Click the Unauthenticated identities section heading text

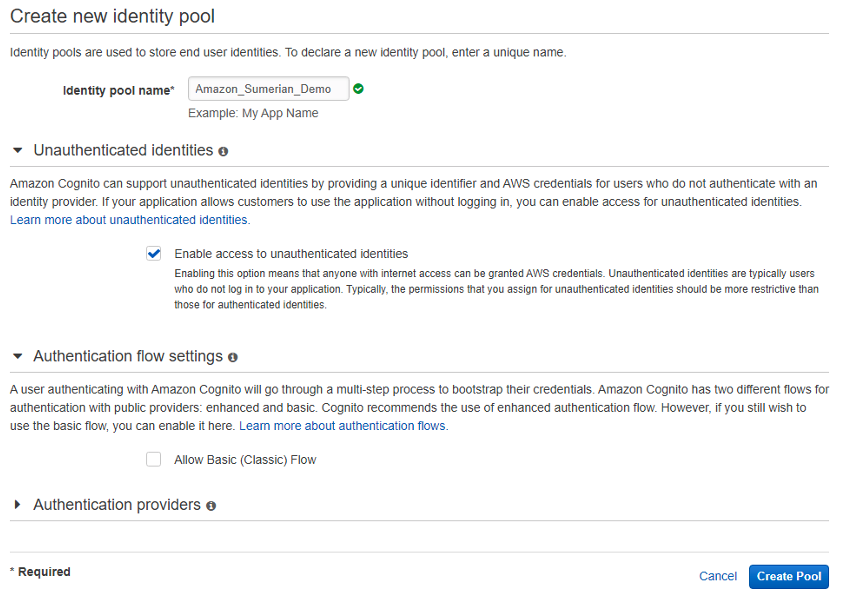click(x=123, y=151)
